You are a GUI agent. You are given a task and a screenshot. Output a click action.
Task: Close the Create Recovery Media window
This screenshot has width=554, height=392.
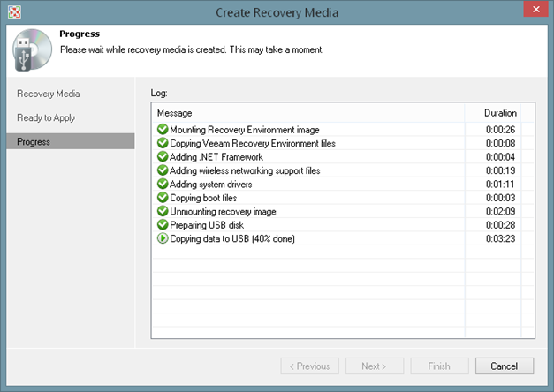533,11
